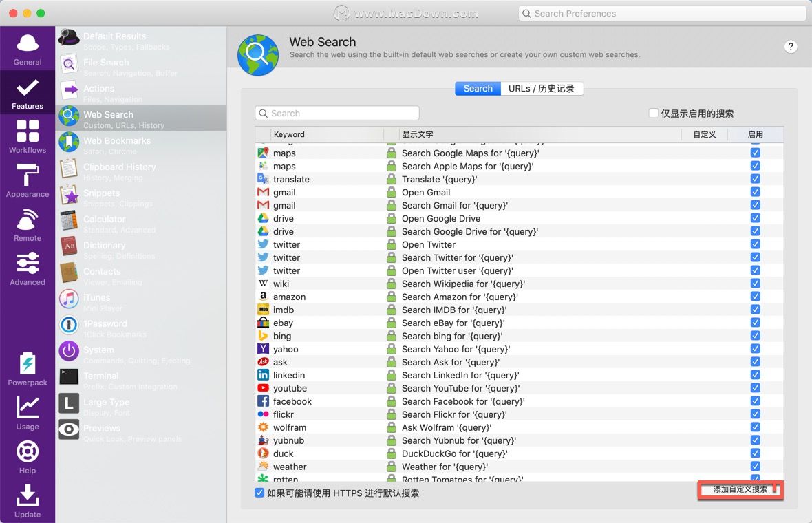The height and width of the screenshot is (523, 812).
Task: Select Terminal feature
Action: [141, 380]
